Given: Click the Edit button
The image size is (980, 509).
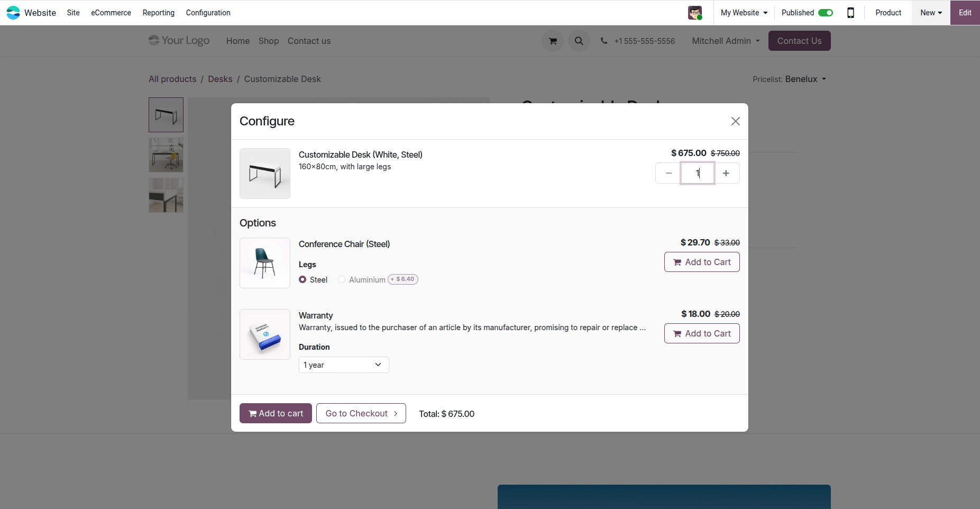Looking at the screenshot, I should (965, 13).
